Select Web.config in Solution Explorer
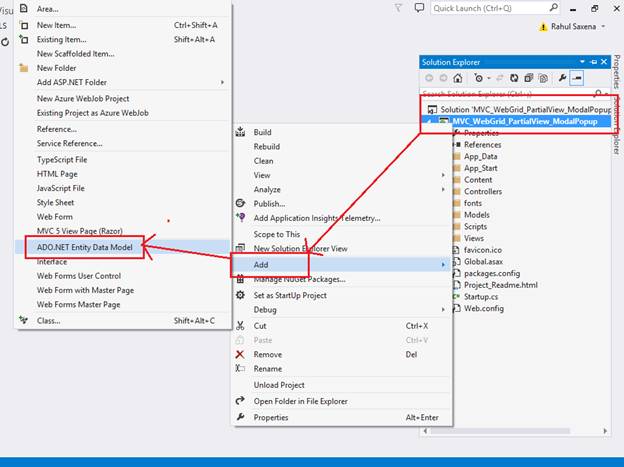The image size is (624, 467). coord(484,309)
